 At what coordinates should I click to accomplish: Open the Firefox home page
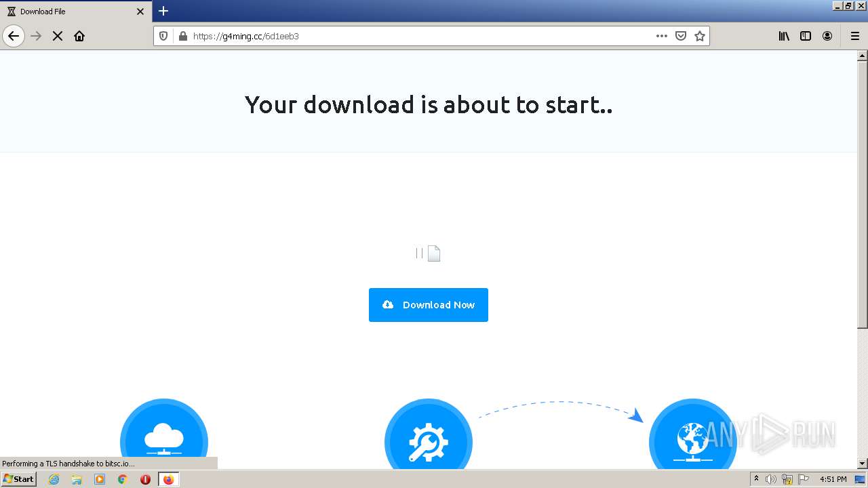pyautogui.click(x=79, y=36)
